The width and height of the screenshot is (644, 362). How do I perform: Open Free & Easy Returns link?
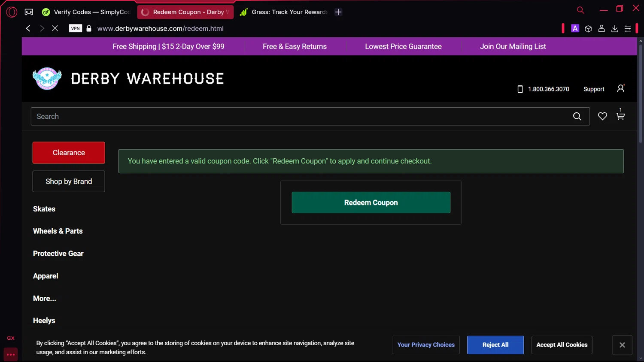click(x=295, y=46)
